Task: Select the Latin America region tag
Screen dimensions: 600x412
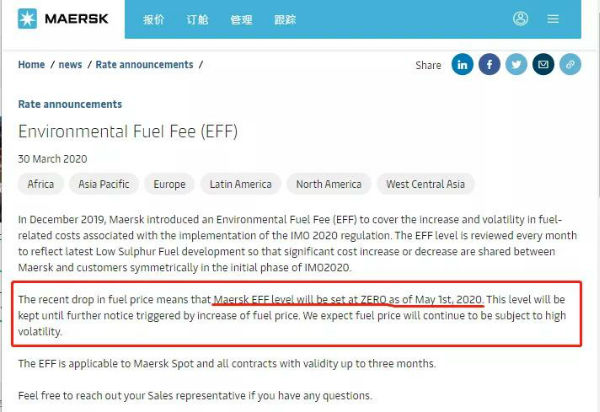Action: (241, 185)
